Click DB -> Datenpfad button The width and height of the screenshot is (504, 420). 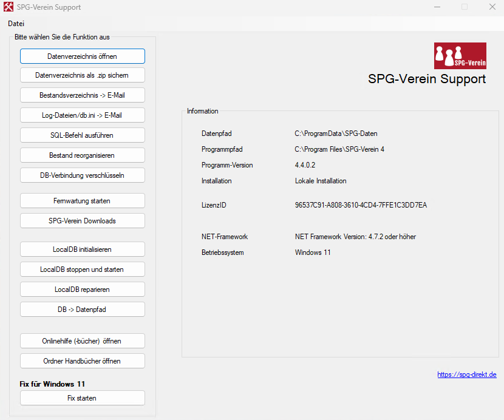pos(82,310)
